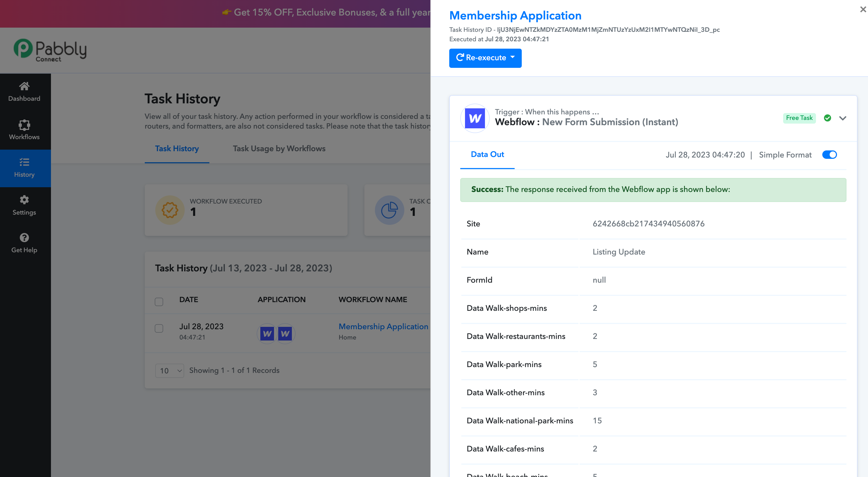Viewport: 868px width, 477px height.
Task: Click the FormId null value
Action: click(600, 280)
